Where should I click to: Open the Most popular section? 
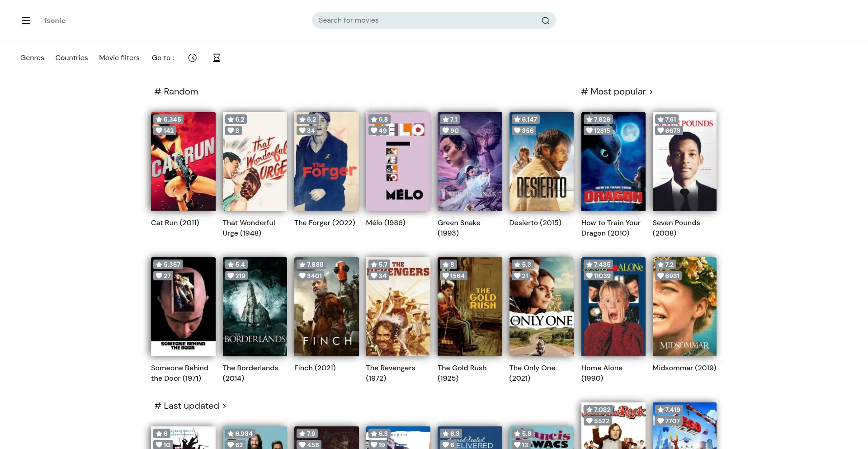617,92
